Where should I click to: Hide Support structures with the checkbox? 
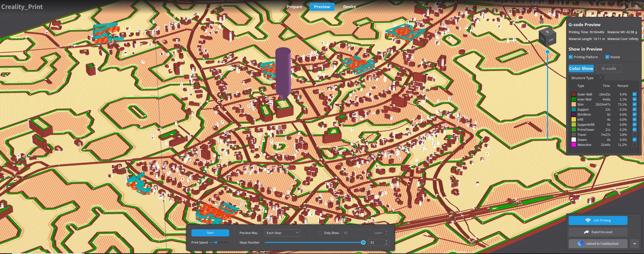(x=635, y=110)
